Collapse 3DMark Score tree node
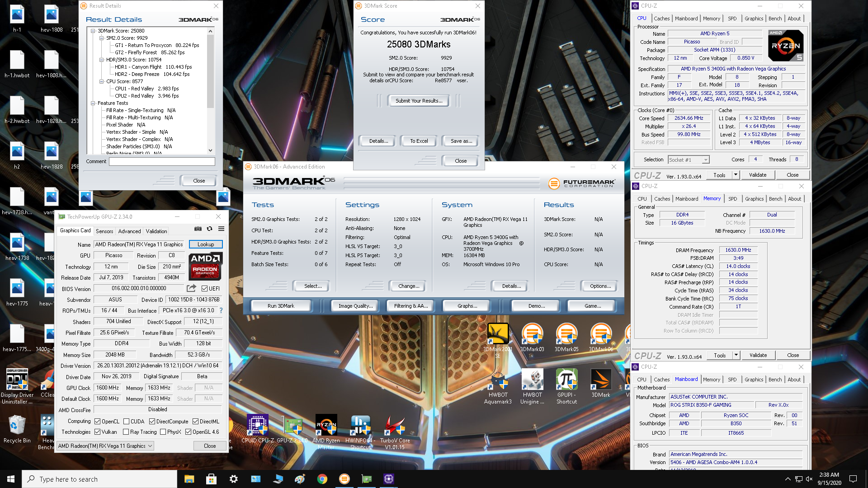Image resolution: width=868 pixels, height=488 pixels. 93,31
